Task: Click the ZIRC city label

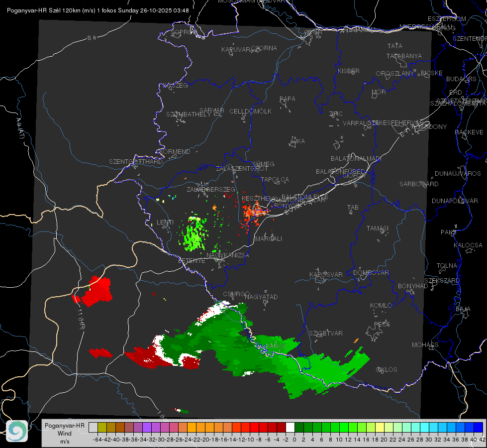Action: 336,114
